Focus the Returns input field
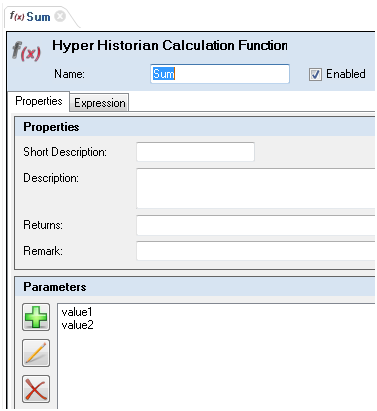This screenshot has width=377, height=411. point(256,225)
